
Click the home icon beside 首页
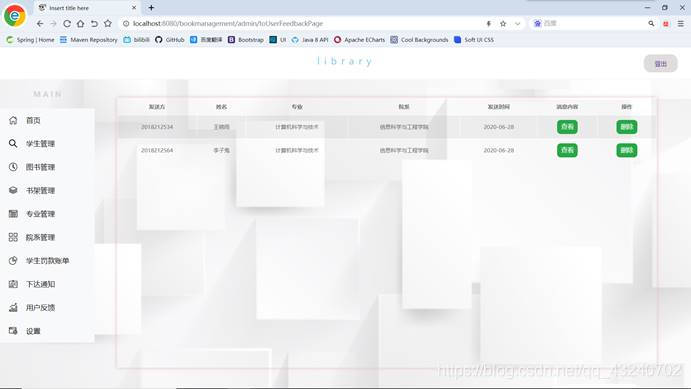point(13,120)
